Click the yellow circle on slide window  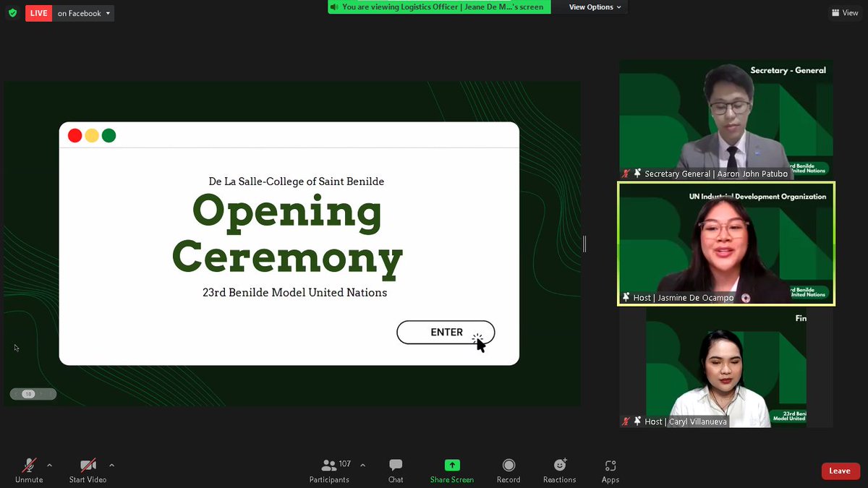[x=92, y=135]
